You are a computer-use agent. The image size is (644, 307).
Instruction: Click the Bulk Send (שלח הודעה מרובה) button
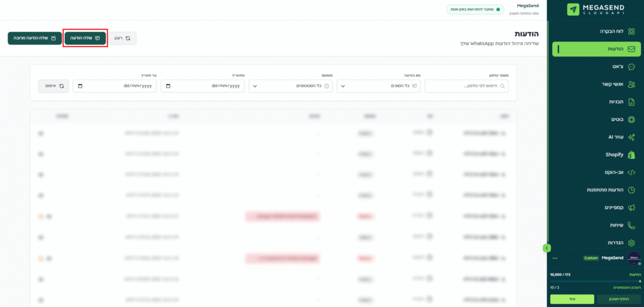(35, 38)
